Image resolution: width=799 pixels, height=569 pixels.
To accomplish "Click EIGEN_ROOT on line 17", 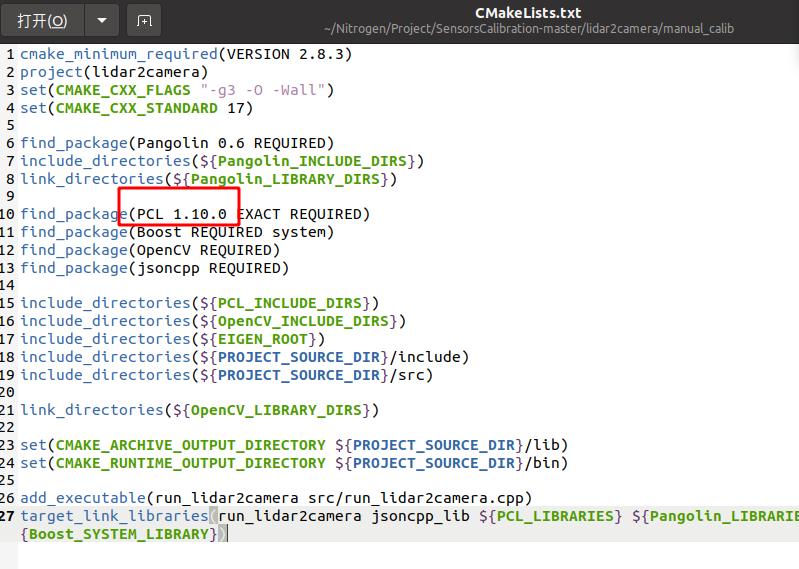I will [262, 339].
